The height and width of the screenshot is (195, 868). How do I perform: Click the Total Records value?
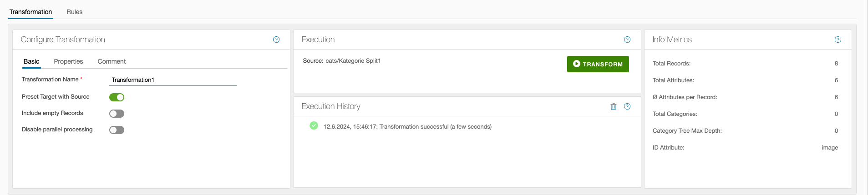point(836,64)
